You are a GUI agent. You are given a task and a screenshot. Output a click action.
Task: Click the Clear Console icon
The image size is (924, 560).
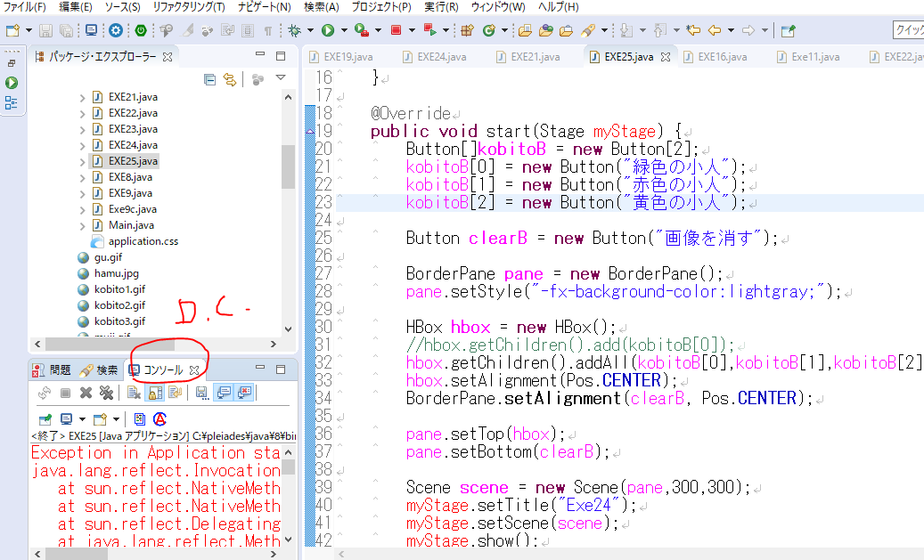coord(135,393)
